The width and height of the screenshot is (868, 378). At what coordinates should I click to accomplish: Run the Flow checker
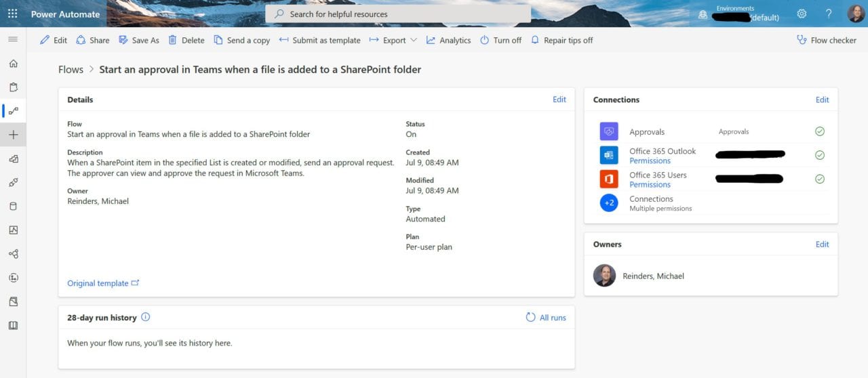(x=826, y=40)
